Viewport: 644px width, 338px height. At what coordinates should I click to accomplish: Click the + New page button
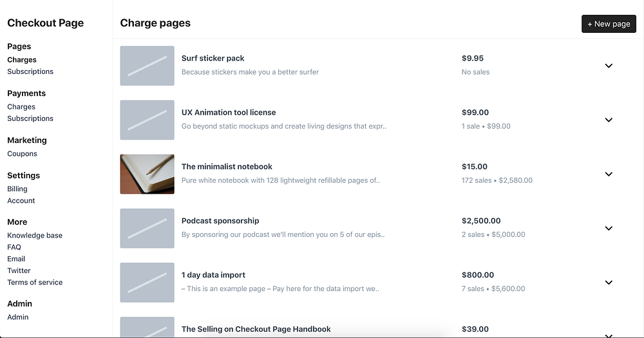[x=609, y=24]
